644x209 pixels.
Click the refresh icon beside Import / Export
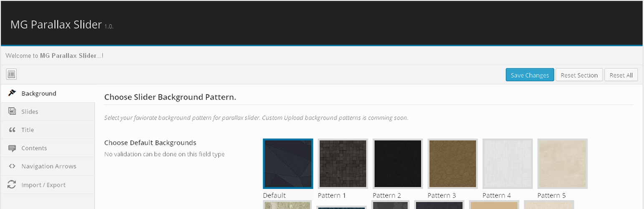12,185
